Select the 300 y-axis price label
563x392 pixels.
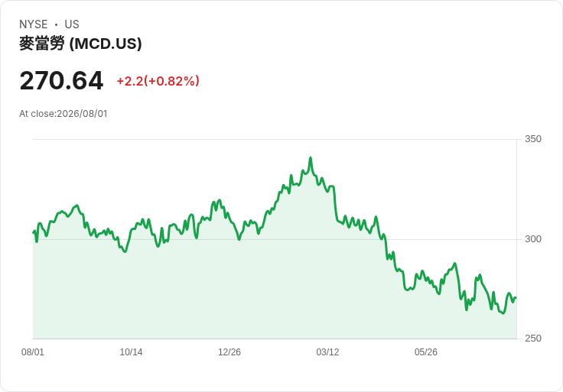pyautogui.click(x=533, y=239)
